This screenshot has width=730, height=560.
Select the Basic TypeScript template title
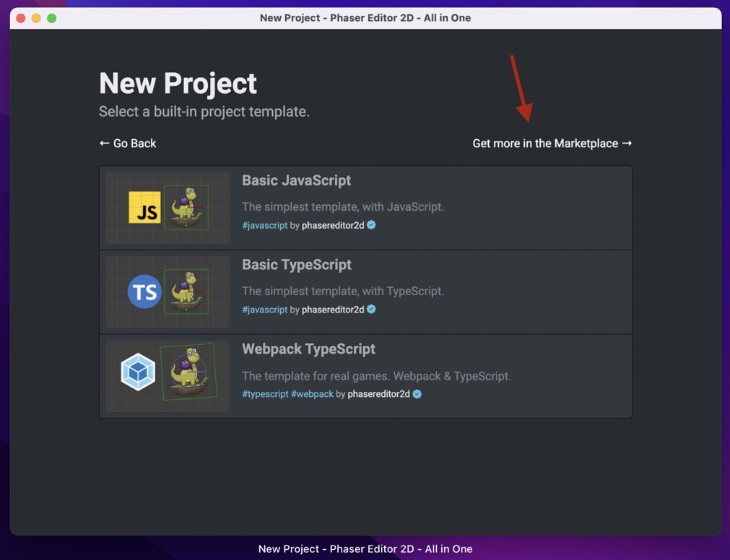[x=297, y=265]
